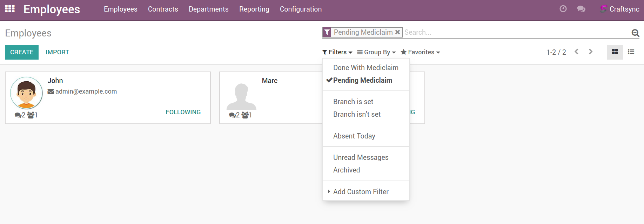Remove the Pending Mediclaim filter tag
644x224 pixels.
pyautogui.click(x=397, y=32)
